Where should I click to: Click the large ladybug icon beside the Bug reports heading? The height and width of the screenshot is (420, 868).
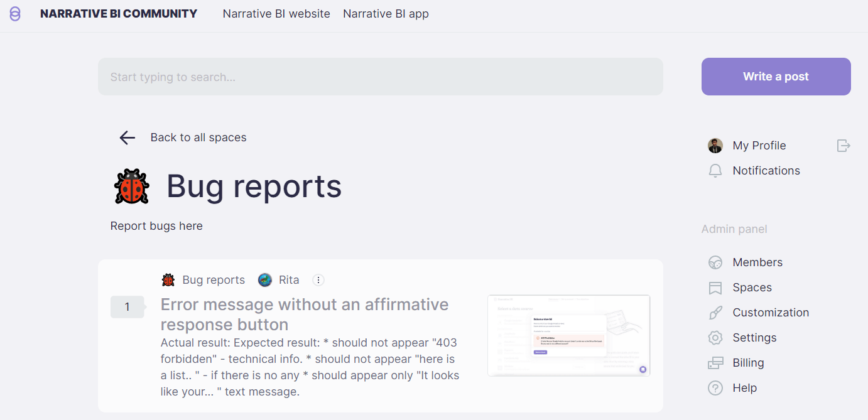click(132, 186)
